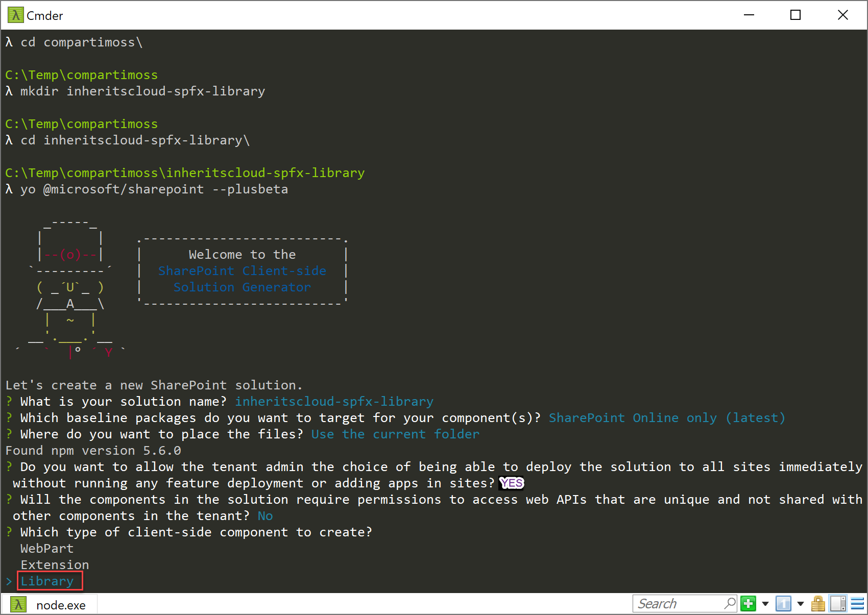Click the 'No' answer for web APIs question
This screenshot has width=868, height=615.
[x=265, y=516]
